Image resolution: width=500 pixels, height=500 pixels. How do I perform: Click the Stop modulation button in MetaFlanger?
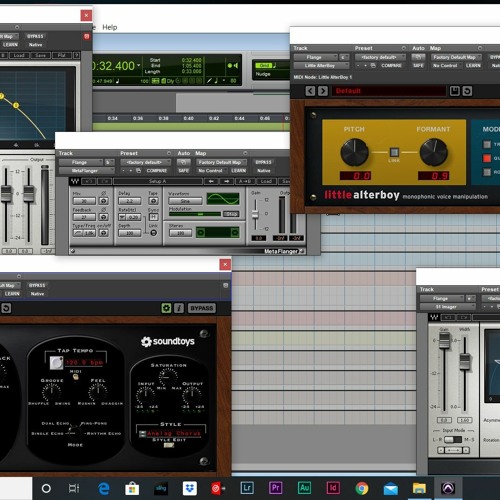click(231, 214)
